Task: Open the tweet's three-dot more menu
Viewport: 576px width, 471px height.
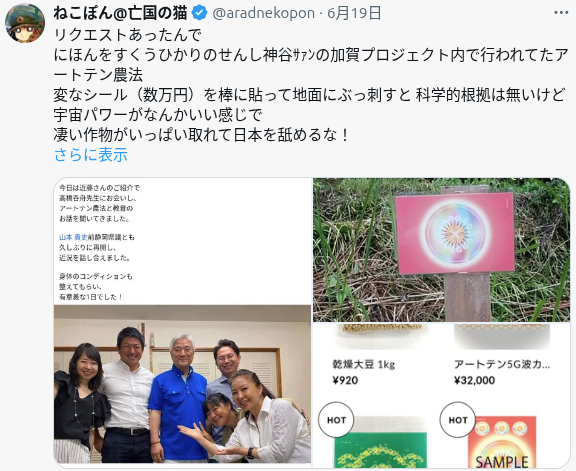Action: click(561, 13)
